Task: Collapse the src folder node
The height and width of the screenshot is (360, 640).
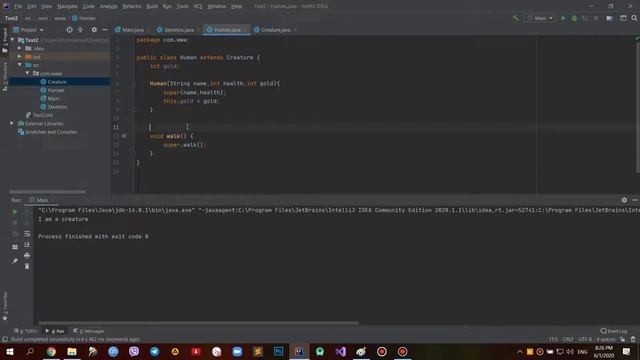Action: (20, 65)
